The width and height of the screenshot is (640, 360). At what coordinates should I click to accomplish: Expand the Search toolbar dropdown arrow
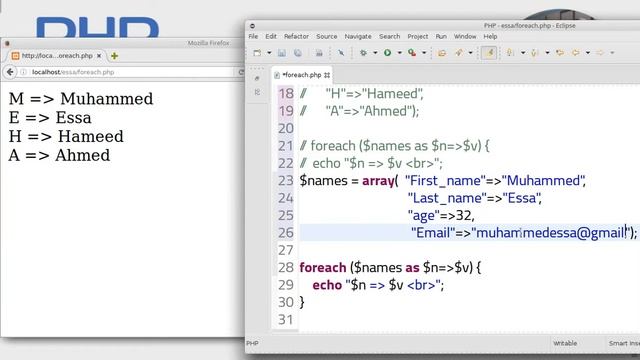[470, 53]
